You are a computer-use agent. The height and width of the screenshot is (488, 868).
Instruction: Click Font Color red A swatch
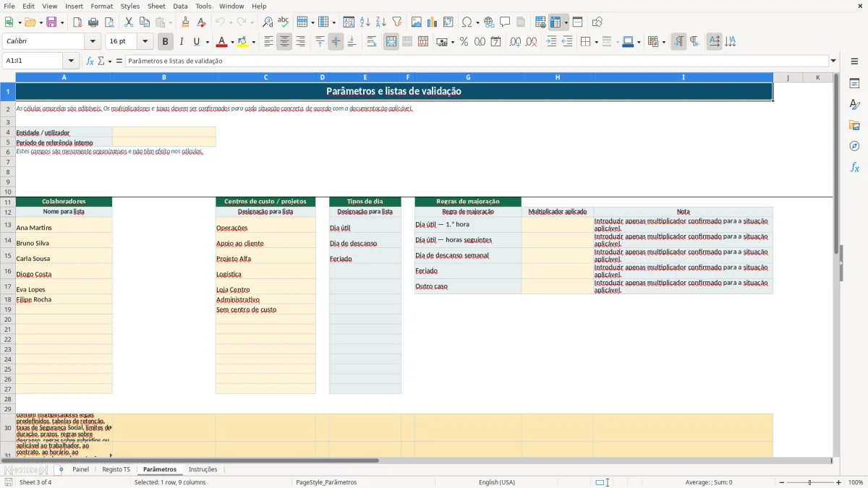[x=221, y=42]
